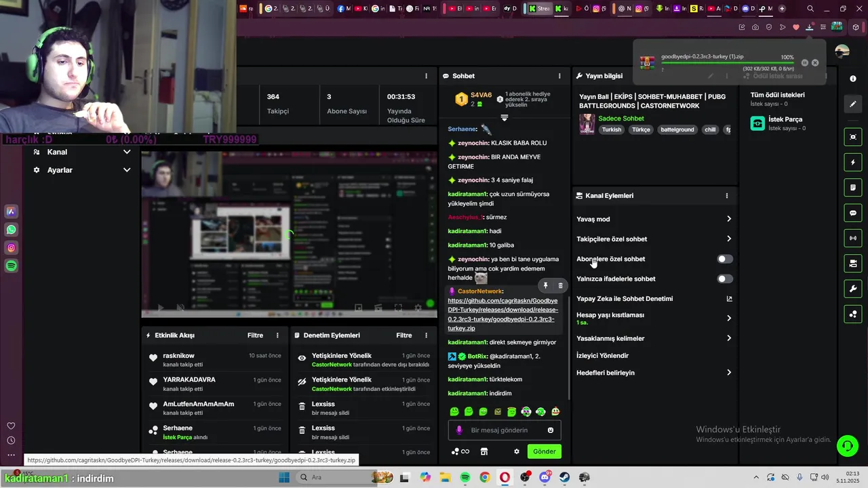Open Discord from the taskbar
Screen dimensions: 868x488
point(545,478)
